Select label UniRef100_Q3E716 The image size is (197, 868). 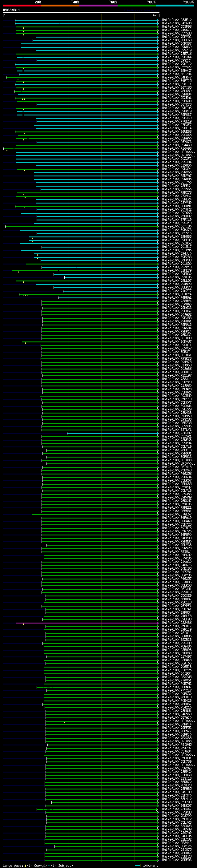click(x=177, y=54)
